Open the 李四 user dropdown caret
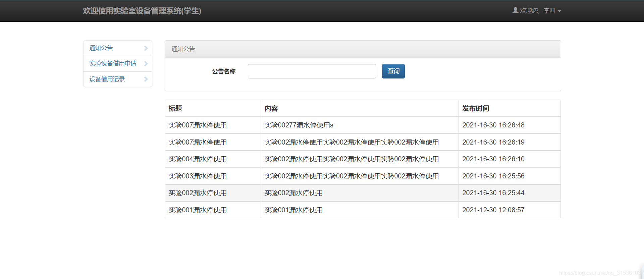Viewport: 644px width, 279px height. [559, 11]
